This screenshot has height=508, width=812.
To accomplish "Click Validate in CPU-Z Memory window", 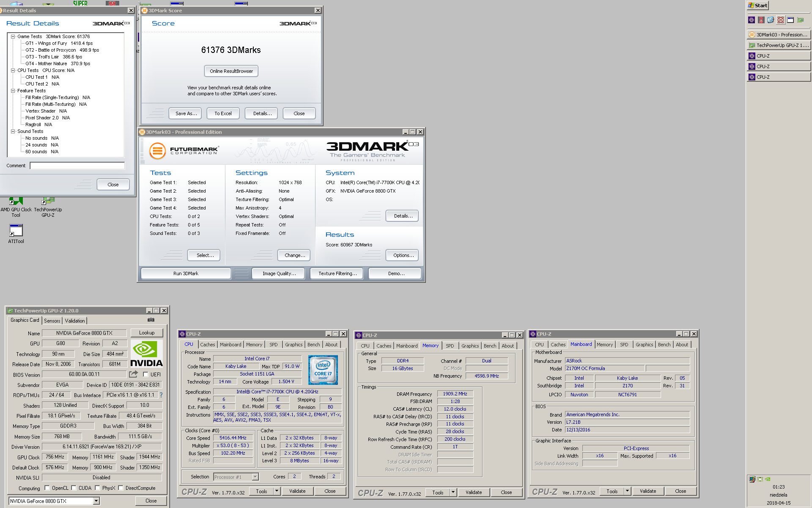I will (474, 492).
